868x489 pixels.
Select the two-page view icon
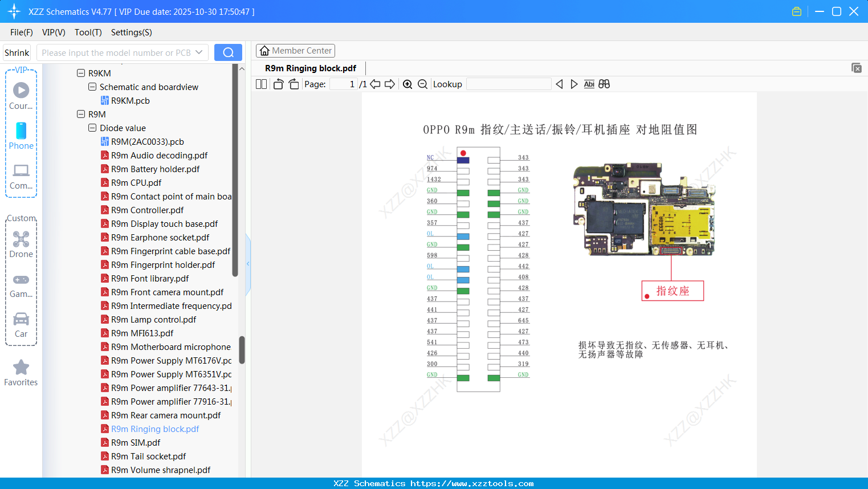pos(260,84)
